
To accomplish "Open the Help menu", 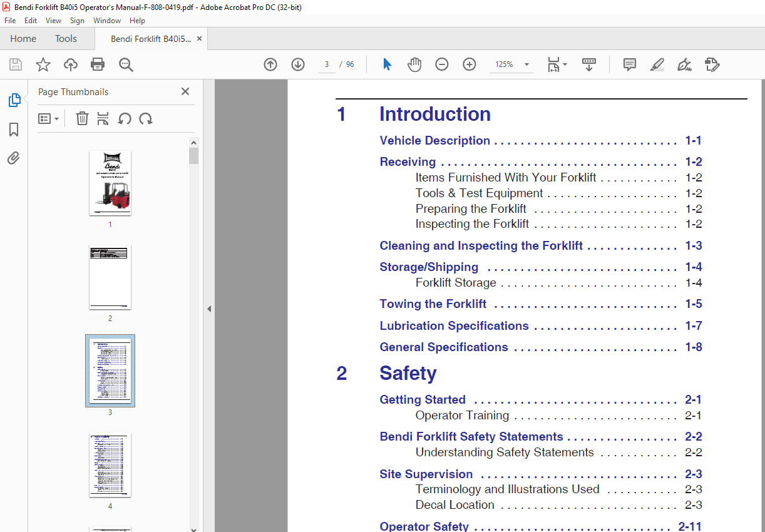I will tap(137, 21).
